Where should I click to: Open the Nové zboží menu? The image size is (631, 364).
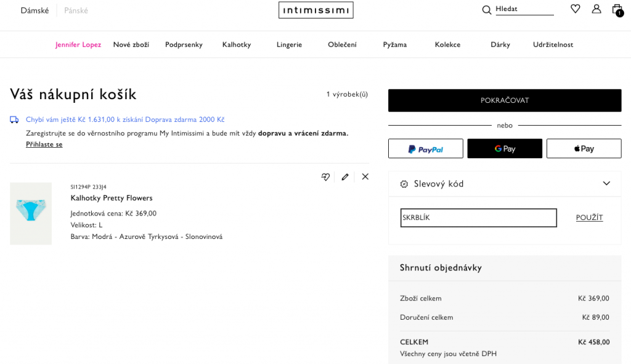coord(131,44)
